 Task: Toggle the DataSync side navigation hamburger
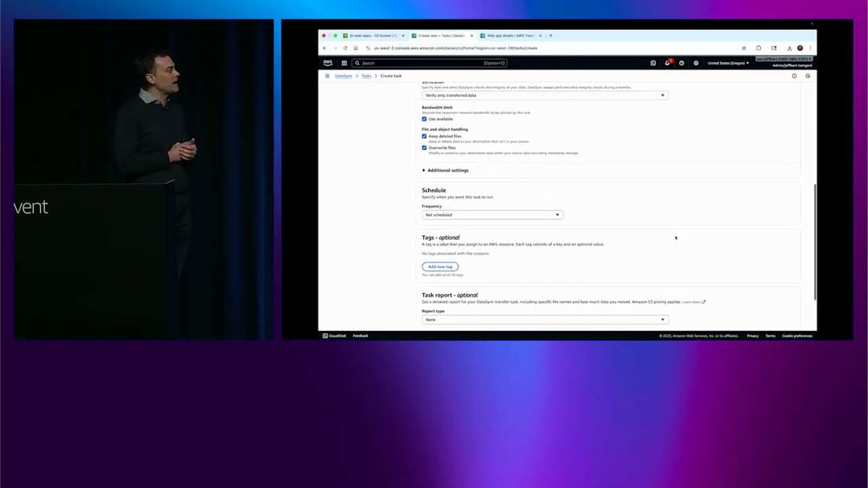(x=327, y=75)
